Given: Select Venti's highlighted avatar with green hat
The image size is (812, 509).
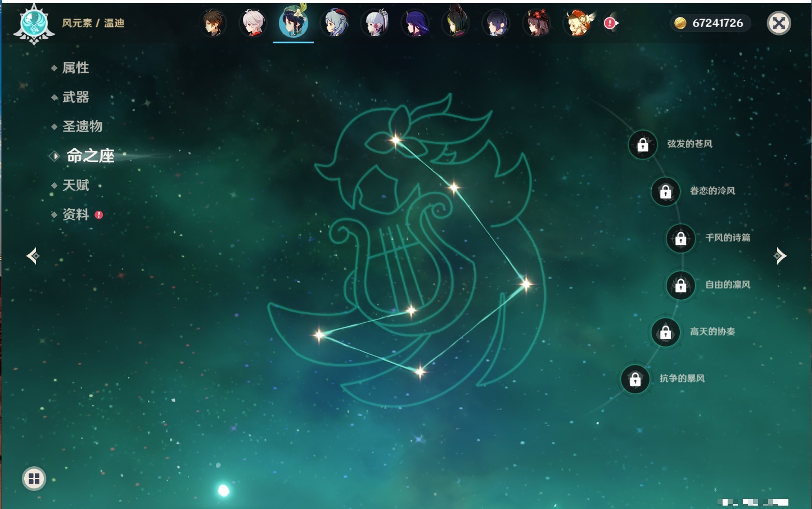Looking at the screenshot, I should pos(294,21).
